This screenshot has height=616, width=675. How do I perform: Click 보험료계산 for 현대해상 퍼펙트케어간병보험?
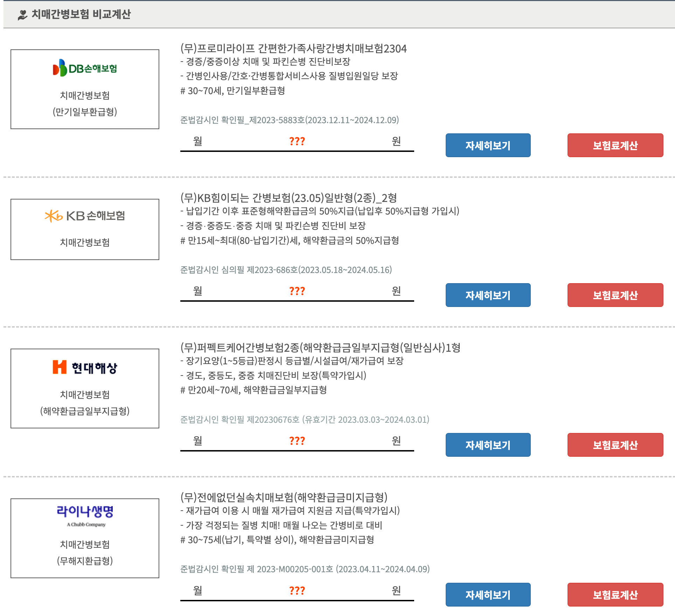(615, 445)
